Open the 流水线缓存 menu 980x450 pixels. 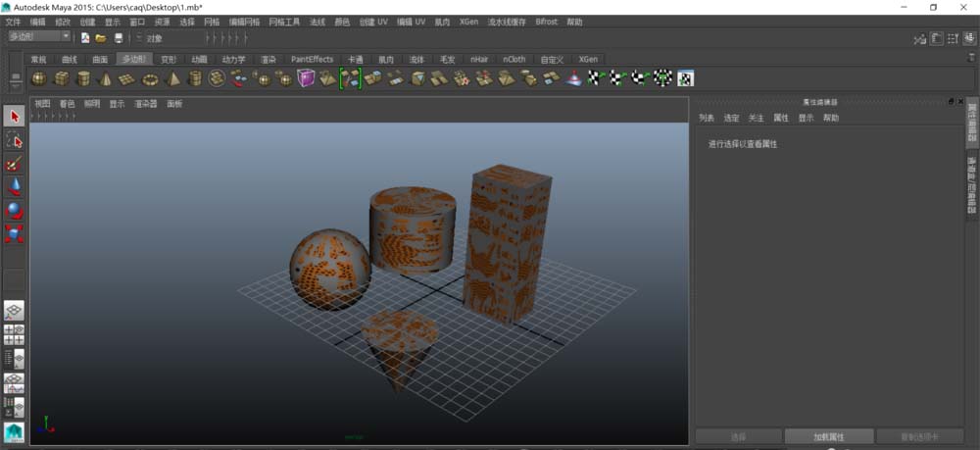(507, 22)
